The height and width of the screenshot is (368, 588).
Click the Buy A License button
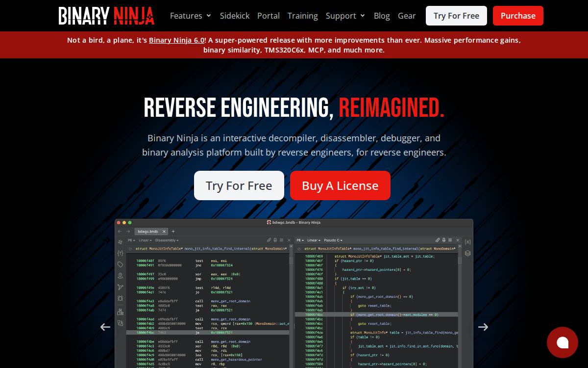point(340,185)
